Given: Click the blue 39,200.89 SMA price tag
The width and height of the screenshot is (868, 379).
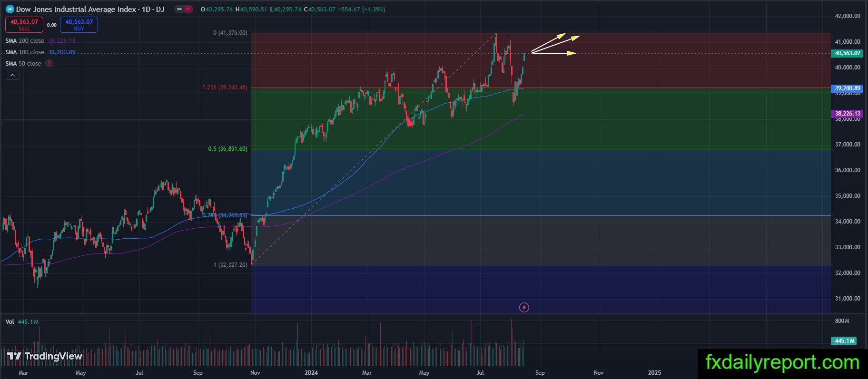Looking at the screenshot, I should (x=848, y=88).
